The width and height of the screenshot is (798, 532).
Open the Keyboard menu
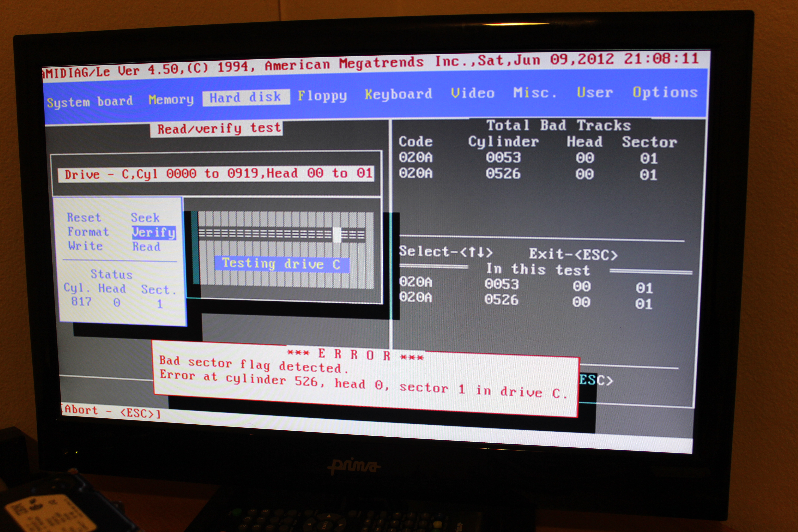click(398, 94)
